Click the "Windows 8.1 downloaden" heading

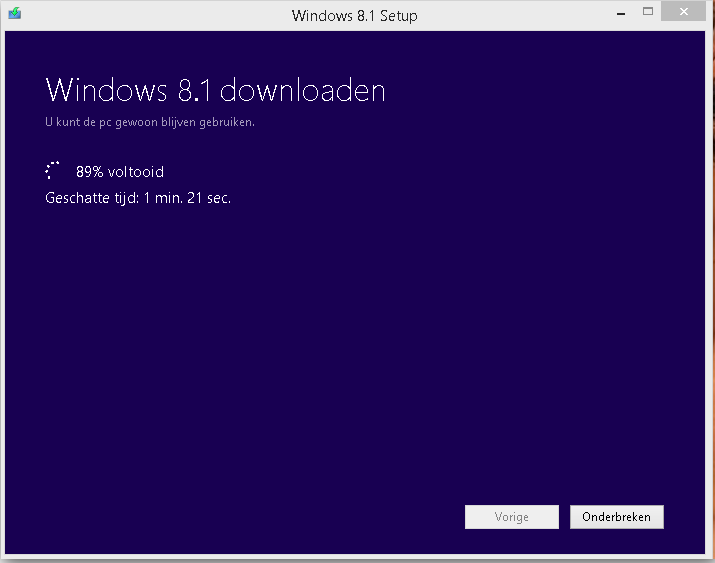point(215,91)
